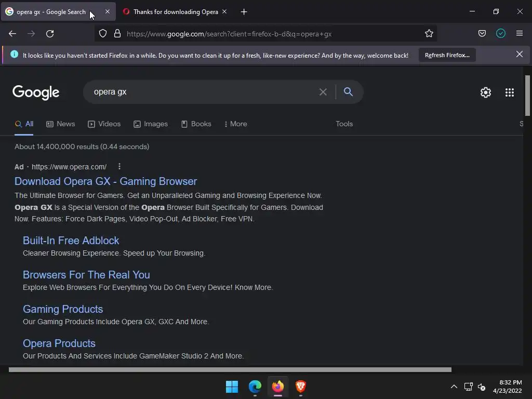Click the horizontal page scrollbar
This screenshot has width=532, height=399.
[230, 369]
